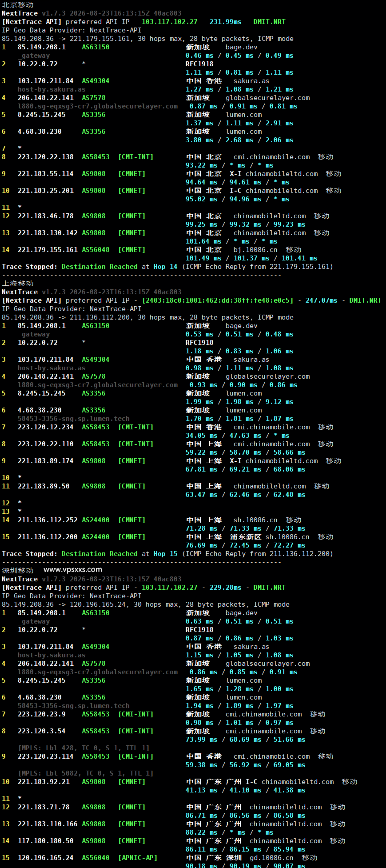This screenshot has width=386, height=868.
Task: Select latency 101.49 ms
Action: tap(203, 258)
